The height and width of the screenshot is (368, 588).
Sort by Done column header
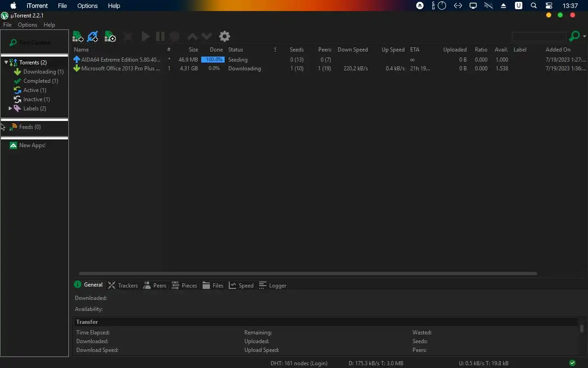(x=216, y=50)
